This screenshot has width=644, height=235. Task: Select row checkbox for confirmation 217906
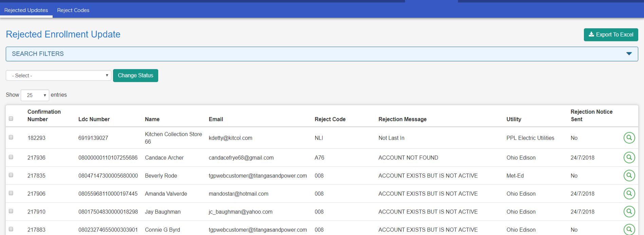[11, 193]
